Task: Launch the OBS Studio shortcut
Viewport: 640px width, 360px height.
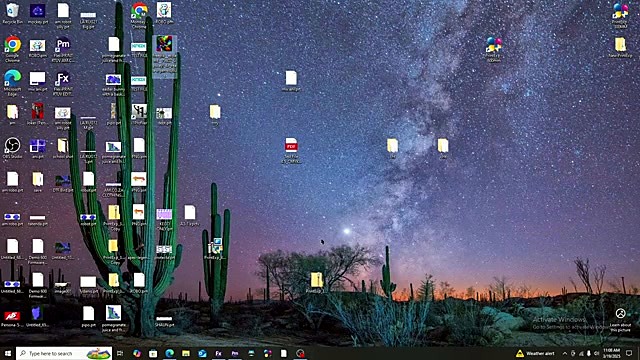Action: point(13,148)
